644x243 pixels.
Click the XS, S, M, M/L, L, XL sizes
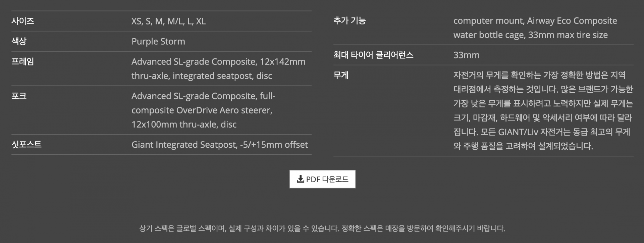[x=168, y=21]
